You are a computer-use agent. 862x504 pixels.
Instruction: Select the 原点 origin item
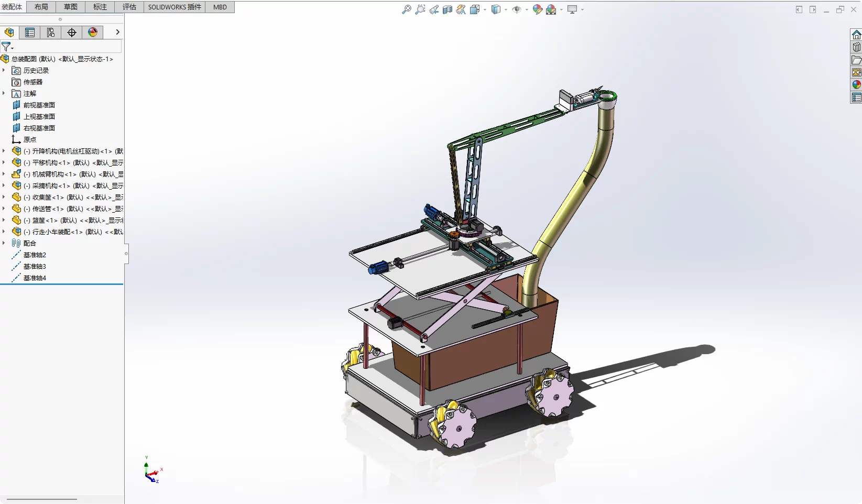[x=24, y=140]
